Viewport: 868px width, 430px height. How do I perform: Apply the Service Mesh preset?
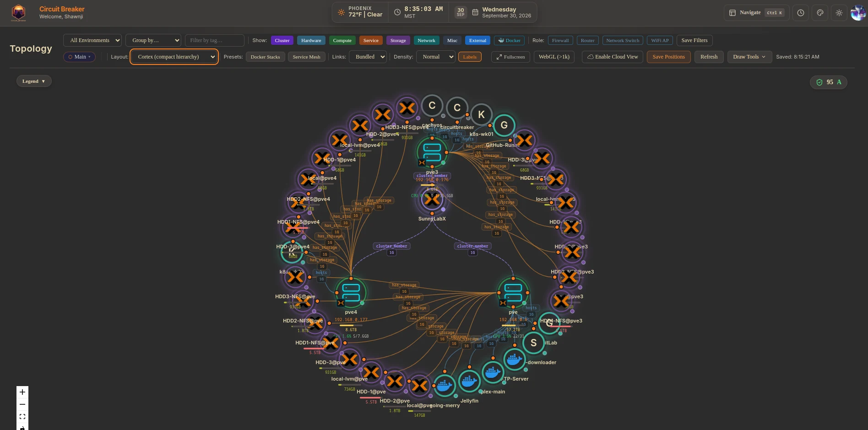pyautogui.click(x=306, y=57)
